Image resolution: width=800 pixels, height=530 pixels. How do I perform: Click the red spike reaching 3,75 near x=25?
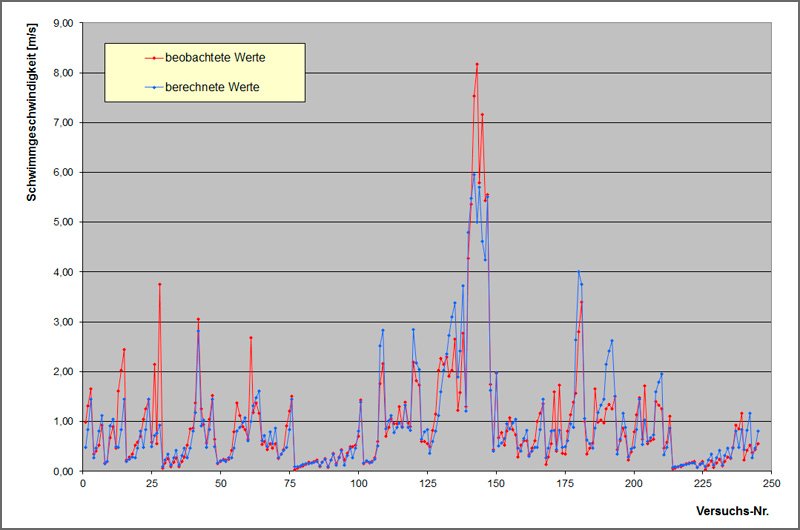(x=159, y=284)
